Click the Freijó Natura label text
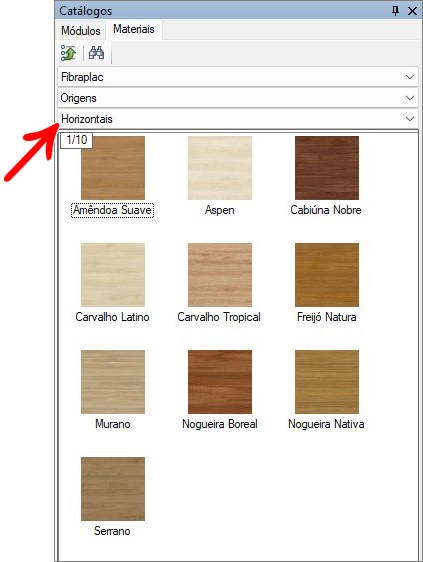This screenshot has height=562, width=423. click(327, 317)
